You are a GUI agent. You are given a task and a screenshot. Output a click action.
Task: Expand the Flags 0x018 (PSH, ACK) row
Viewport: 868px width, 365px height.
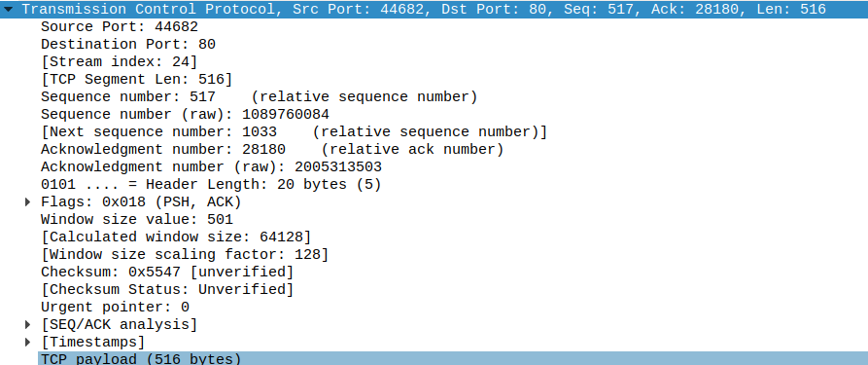tap(27, 201)
